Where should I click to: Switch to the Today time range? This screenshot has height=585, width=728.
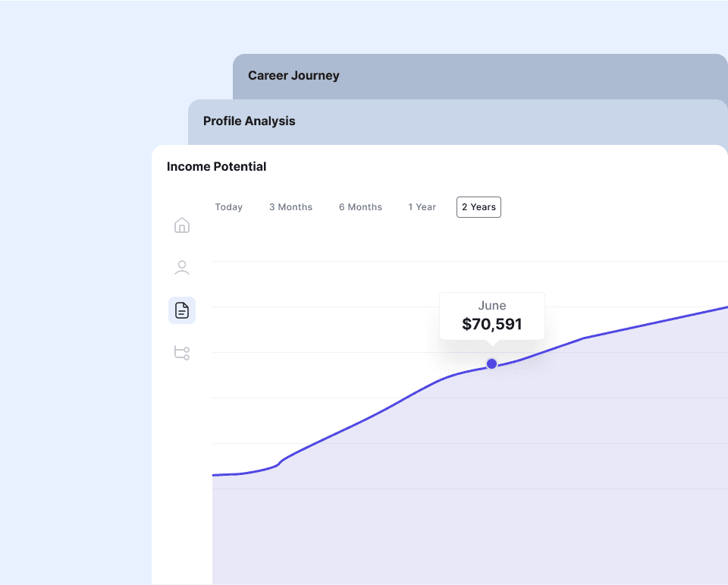coord(228,207)
